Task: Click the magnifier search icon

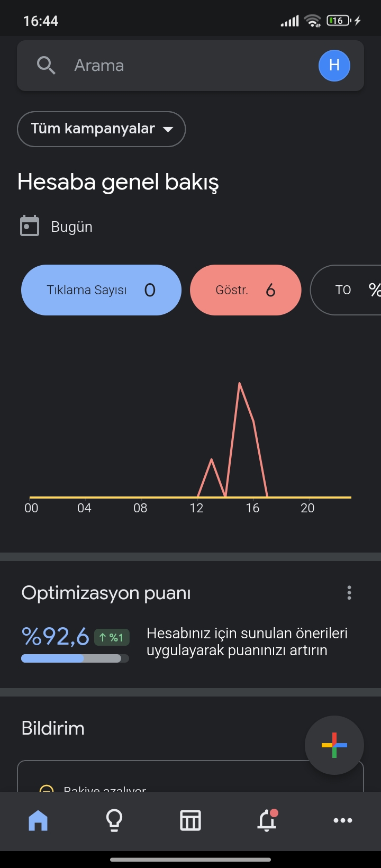Action: coord(46,66)
